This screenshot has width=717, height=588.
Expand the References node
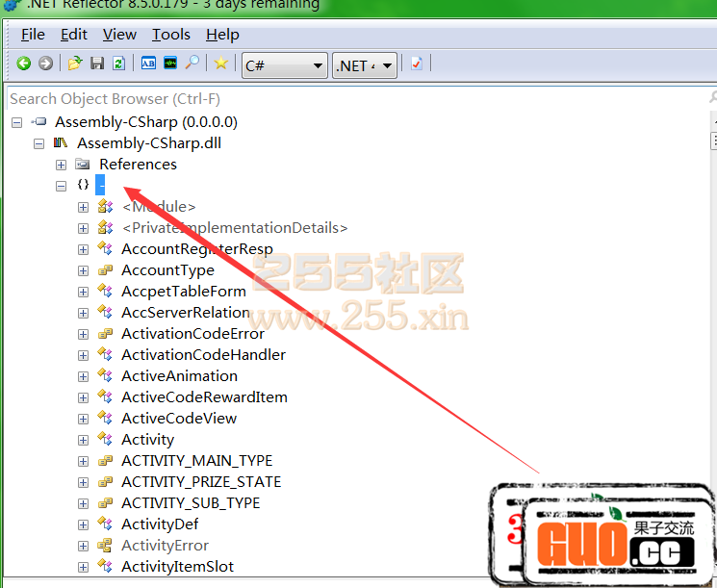coord(62,165)
